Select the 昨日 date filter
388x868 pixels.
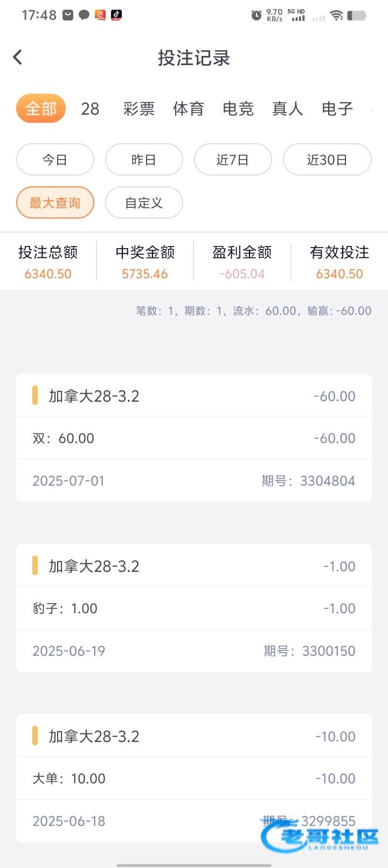[144, 160]
